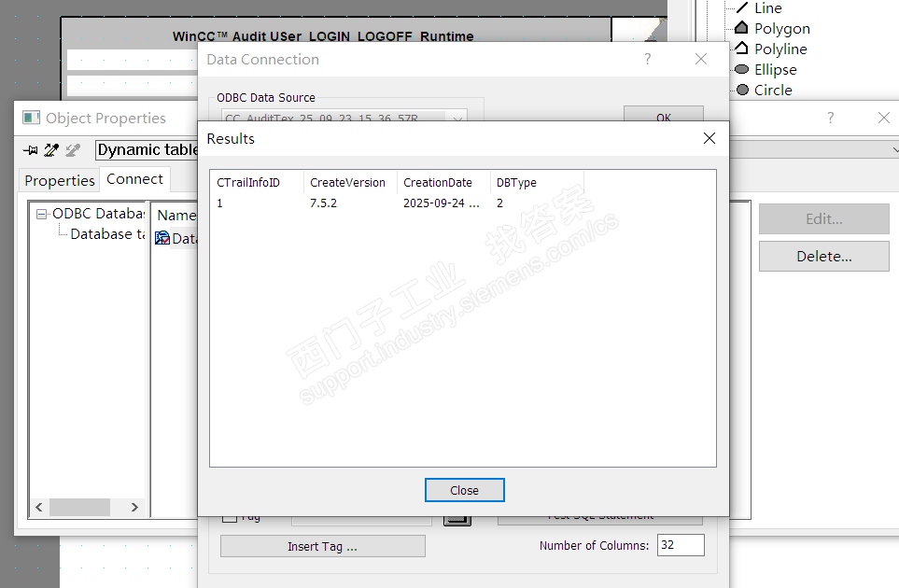Select the Circle object icon
The width and height of the screenshot is (899, 588).
click(742, 90)
